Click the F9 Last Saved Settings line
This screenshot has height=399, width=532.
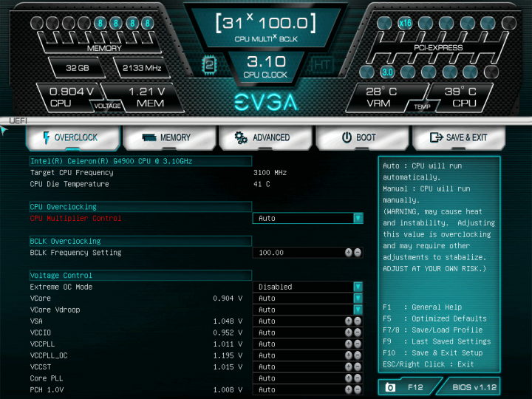[437, 341]
